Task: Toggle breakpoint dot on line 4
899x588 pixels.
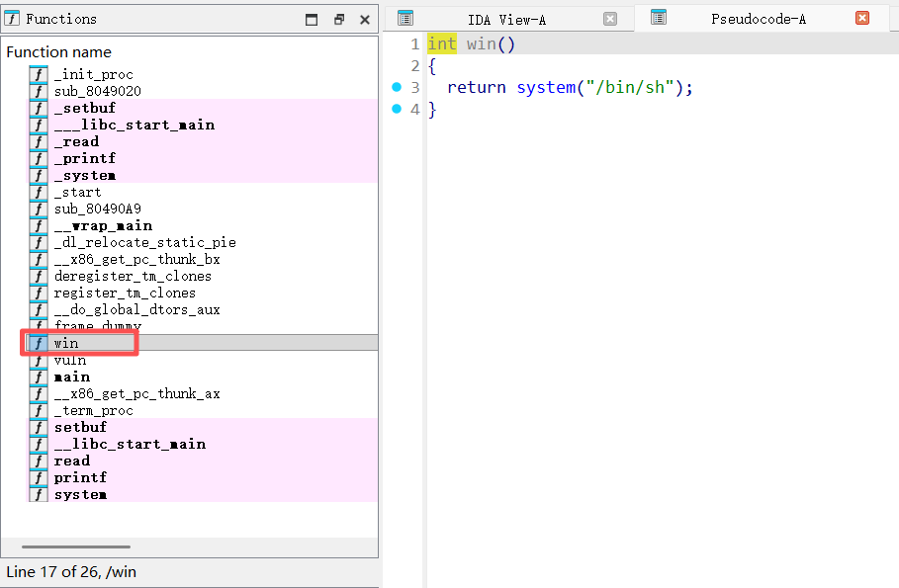Action: pyautogui.click(x=397, y=110)
